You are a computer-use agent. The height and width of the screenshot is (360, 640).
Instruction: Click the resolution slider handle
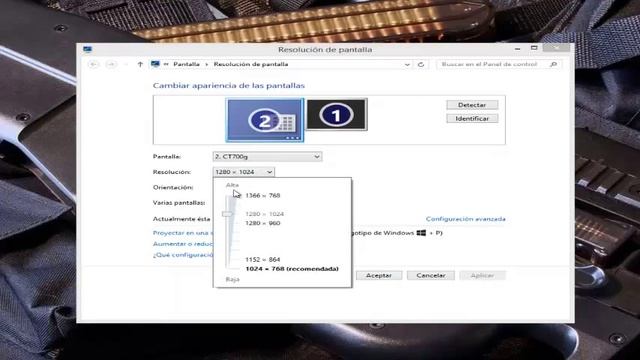pos(227,214)
